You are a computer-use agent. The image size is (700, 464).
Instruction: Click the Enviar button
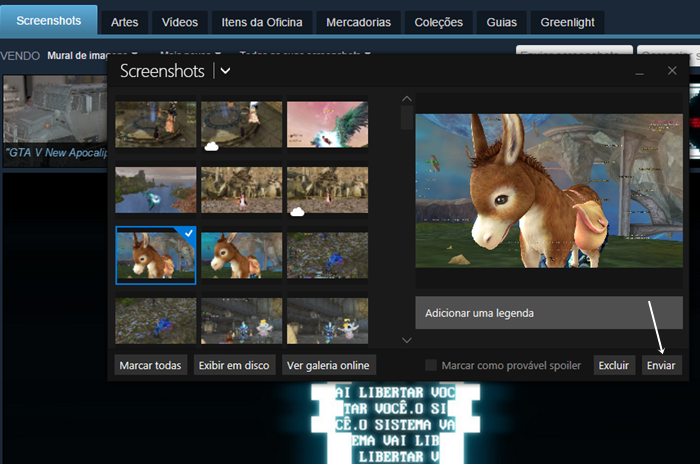[661, 365]
